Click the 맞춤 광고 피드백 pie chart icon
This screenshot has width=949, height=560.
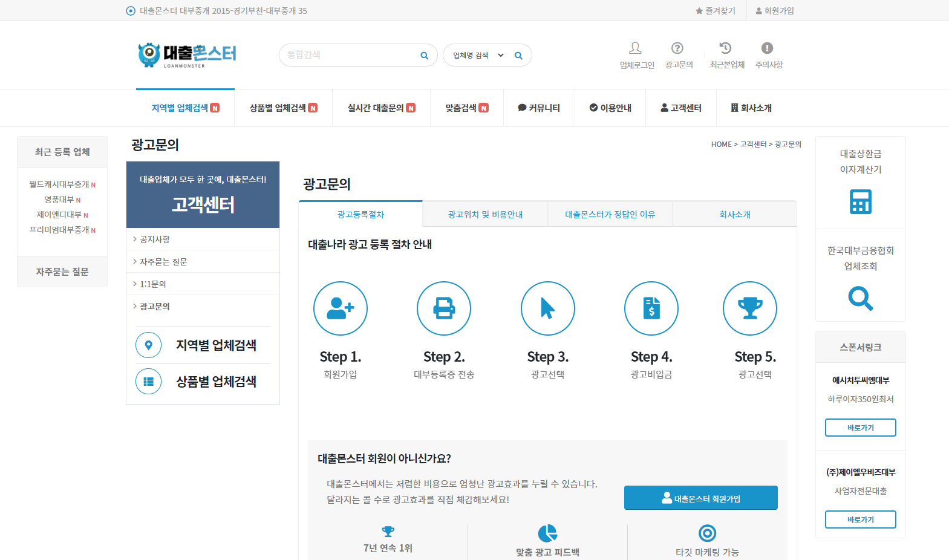coord(547,533)
